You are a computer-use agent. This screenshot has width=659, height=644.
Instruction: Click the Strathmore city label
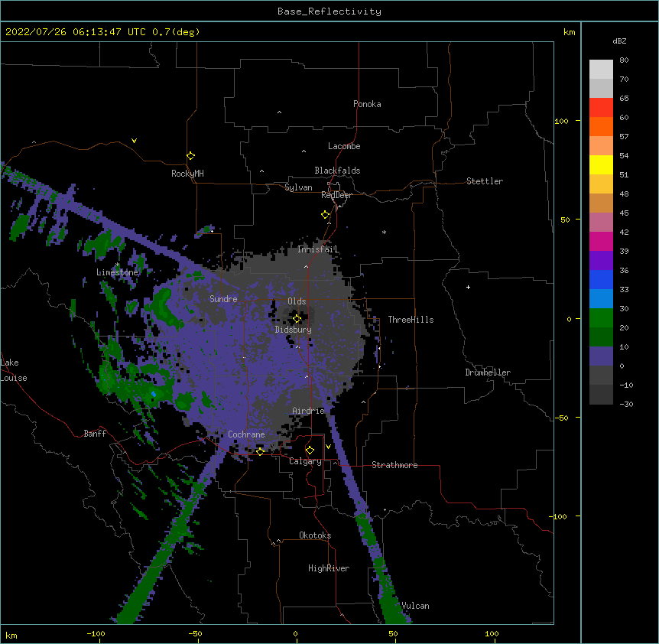point(394,465)
